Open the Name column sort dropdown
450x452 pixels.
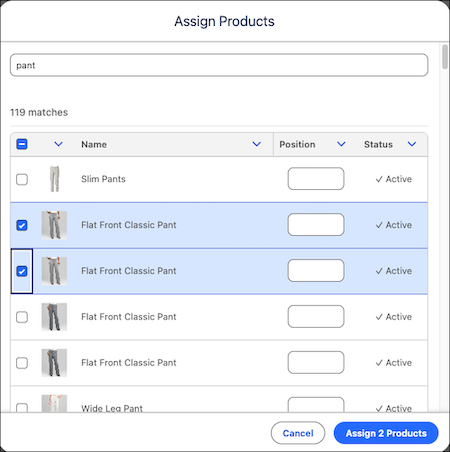[x=256, y=144]
